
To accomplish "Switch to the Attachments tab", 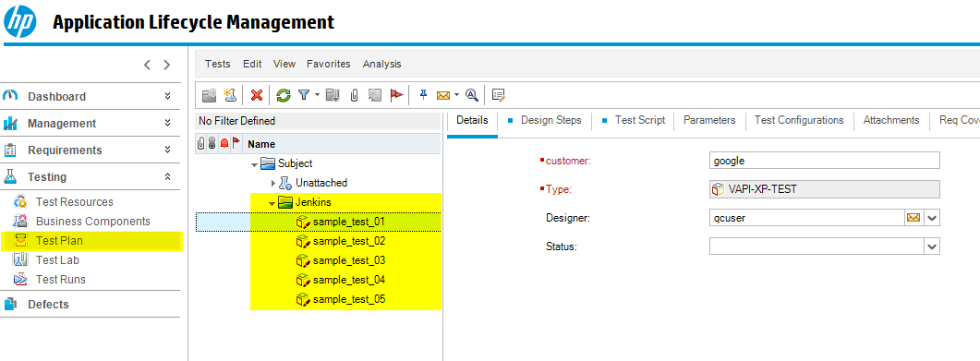I will click(891, 120).
